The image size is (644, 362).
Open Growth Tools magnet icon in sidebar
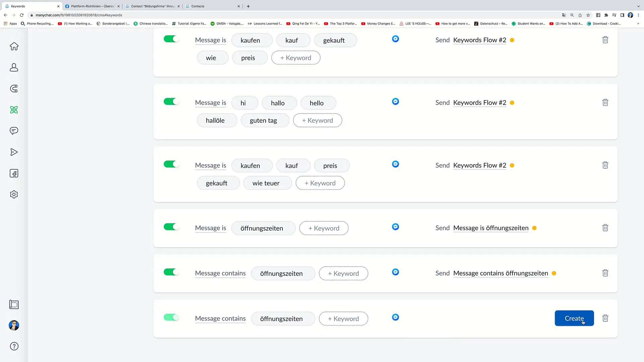[14, 88]
